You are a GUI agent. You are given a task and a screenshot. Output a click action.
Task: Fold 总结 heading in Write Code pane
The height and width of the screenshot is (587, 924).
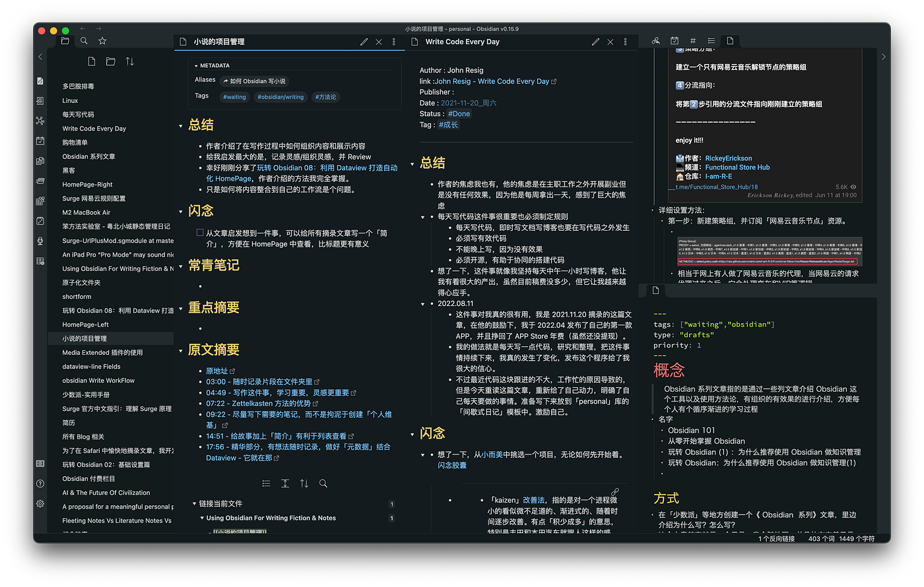[412, 164]
